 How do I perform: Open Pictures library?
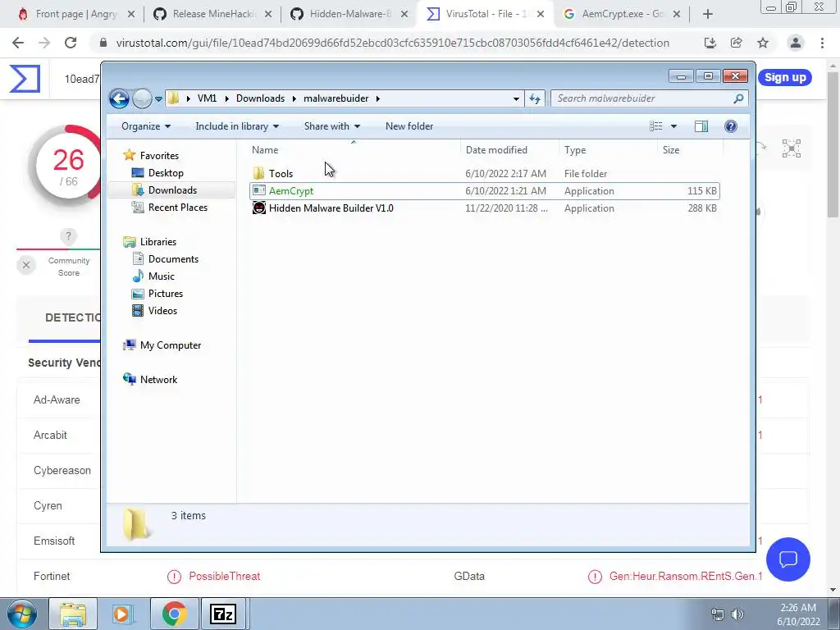(x=166, y=294)
